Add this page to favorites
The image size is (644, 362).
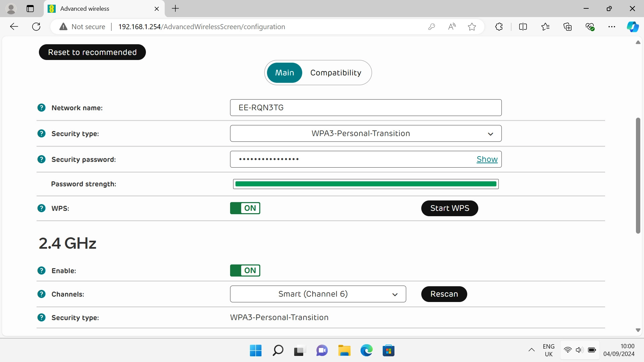point(472,26)
